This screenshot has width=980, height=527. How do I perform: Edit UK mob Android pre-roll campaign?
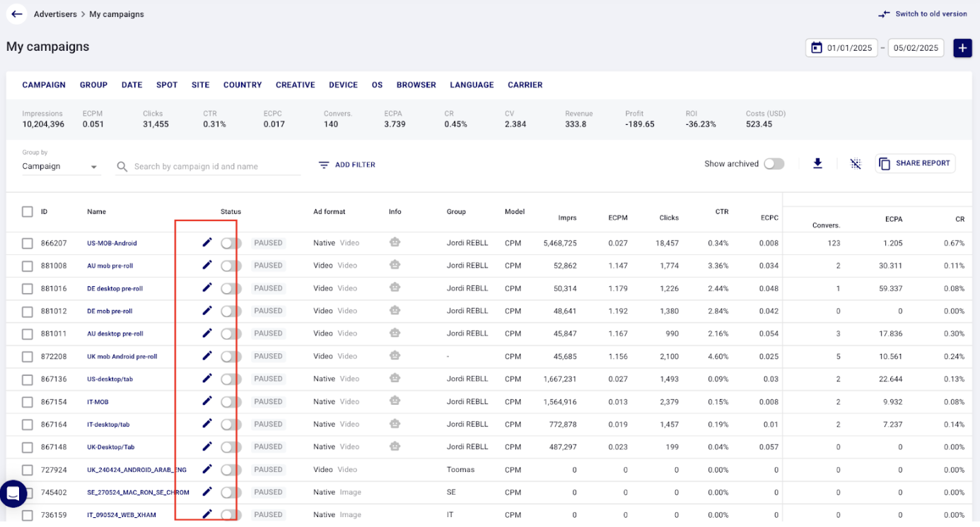207,355
